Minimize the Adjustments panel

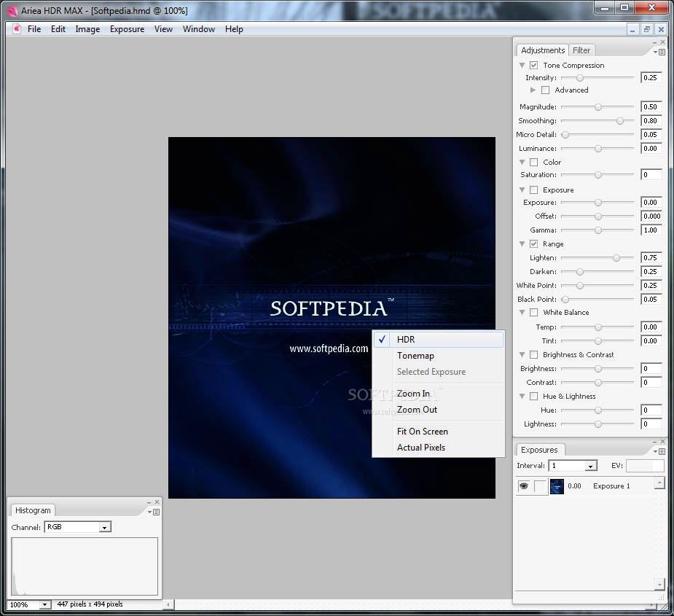654,42
